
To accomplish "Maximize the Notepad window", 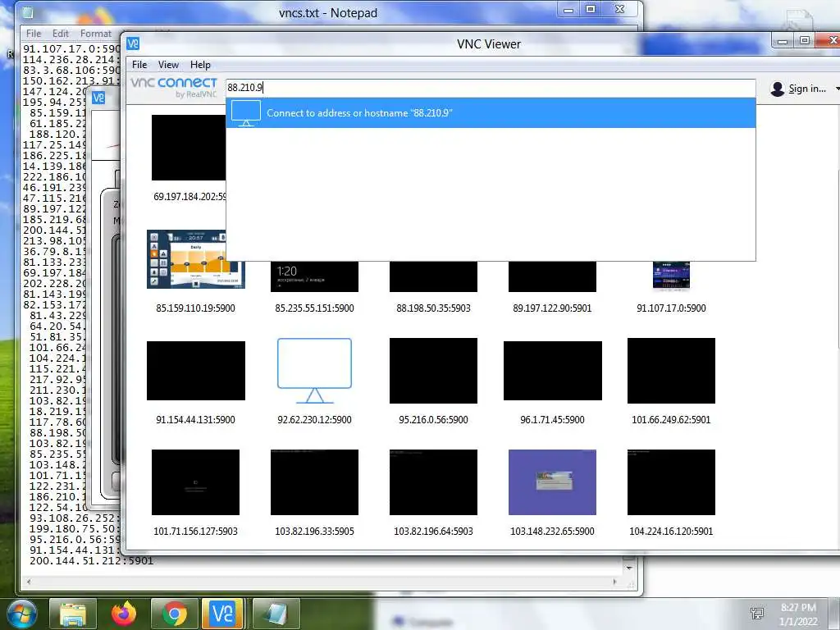I will 591,9.
